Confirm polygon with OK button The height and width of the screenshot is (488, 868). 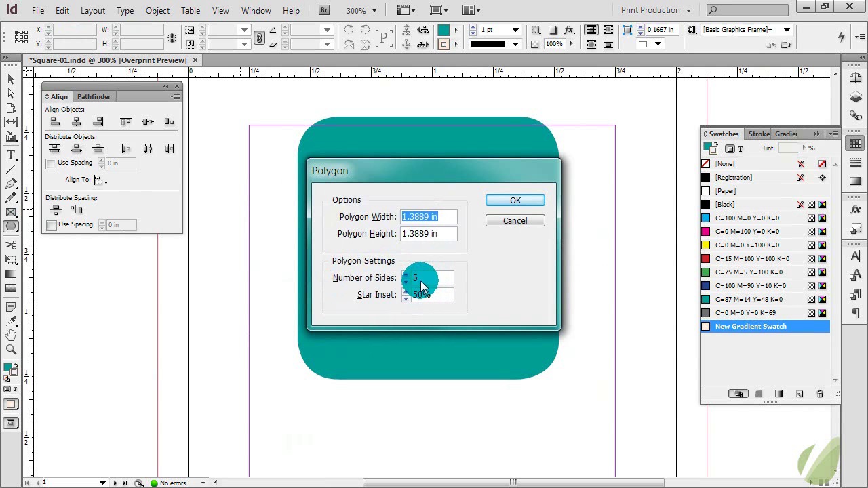(x=515, y=201)
